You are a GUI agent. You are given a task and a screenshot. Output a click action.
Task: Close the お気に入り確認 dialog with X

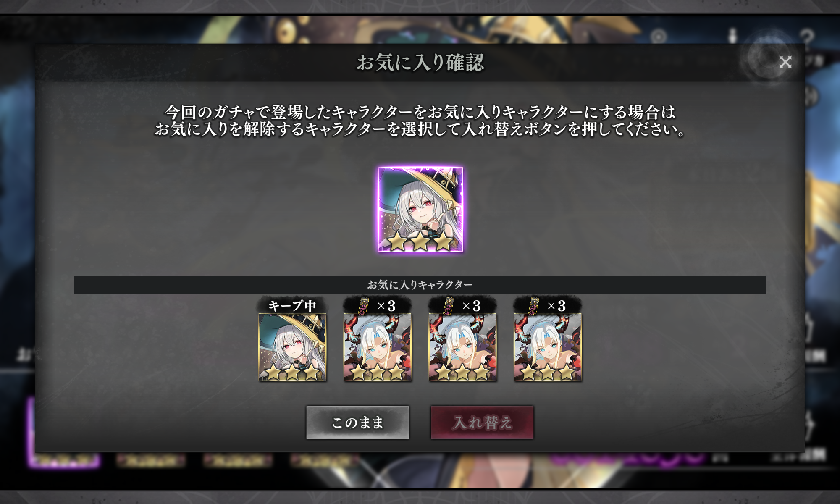pos(785,62)
